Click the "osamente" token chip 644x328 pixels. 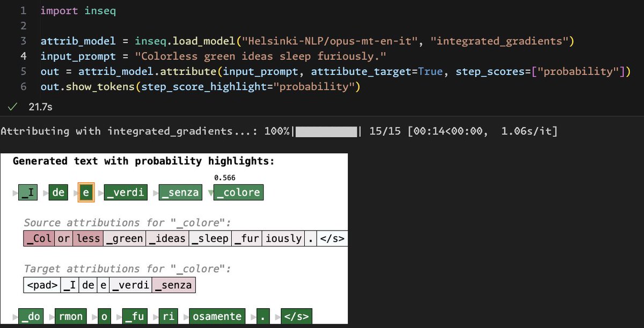click(217, 316)
